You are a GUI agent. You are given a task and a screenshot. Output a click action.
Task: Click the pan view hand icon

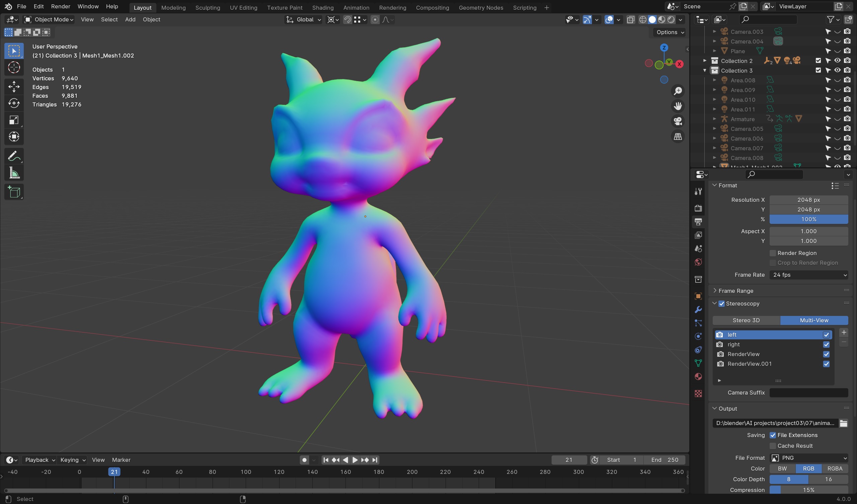tap(678, 106)
